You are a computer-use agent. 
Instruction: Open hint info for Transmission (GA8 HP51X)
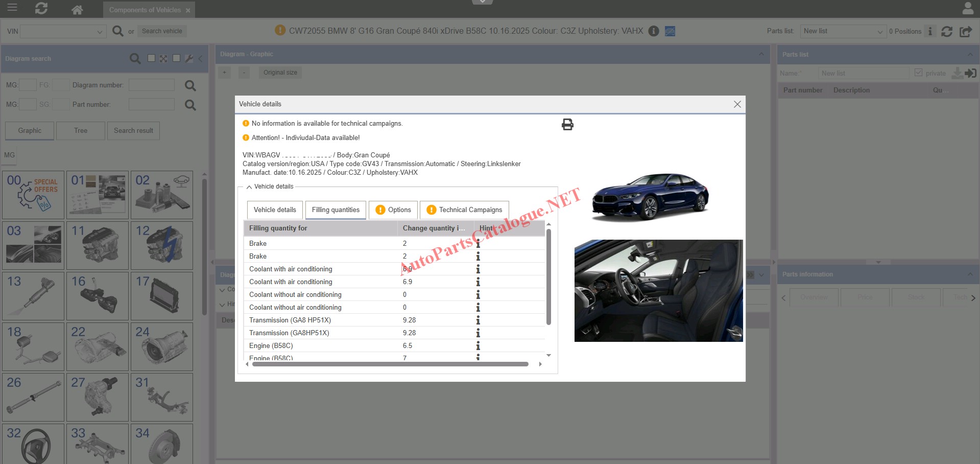[478, 320]
